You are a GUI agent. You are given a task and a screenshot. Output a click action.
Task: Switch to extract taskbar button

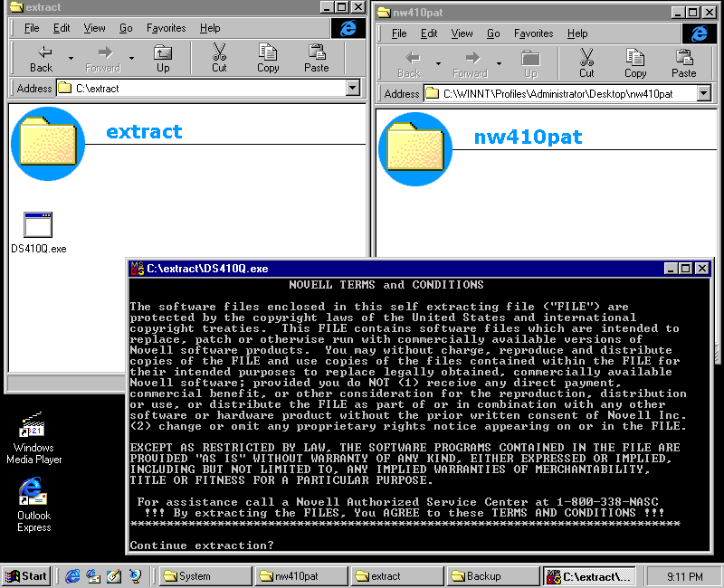397,576
